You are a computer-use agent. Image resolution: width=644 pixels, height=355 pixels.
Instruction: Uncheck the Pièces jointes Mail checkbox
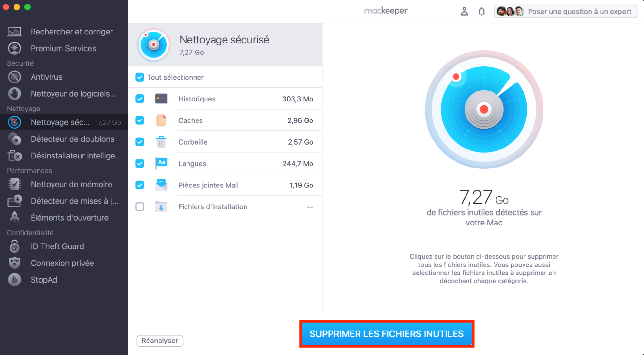click(139, 185)
